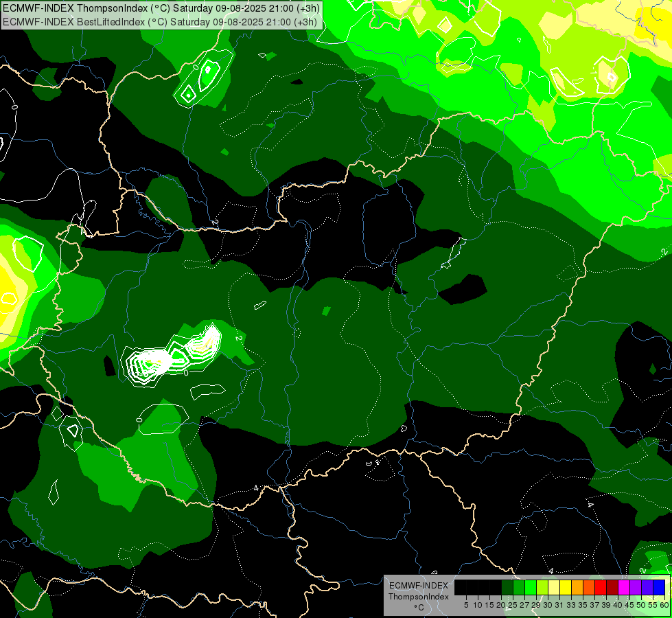The image size is (672, 618).
Task: Click the °C unit label in legend
Action: click(419, 608)
